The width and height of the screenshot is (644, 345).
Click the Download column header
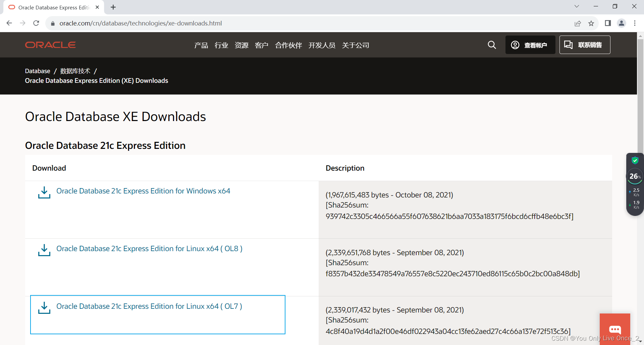click(x=49, y=168)
